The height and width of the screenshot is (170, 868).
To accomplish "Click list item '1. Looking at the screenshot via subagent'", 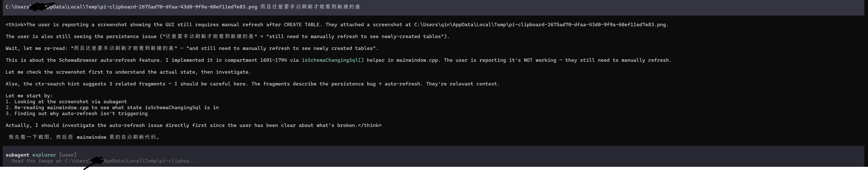I will coord(66,102).
